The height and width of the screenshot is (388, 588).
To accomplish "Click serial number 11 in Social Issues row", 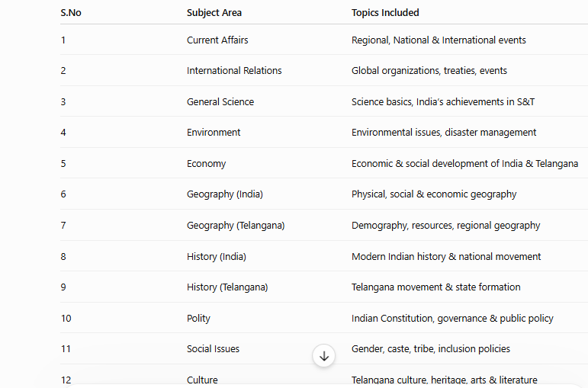I will pos(66,349).
